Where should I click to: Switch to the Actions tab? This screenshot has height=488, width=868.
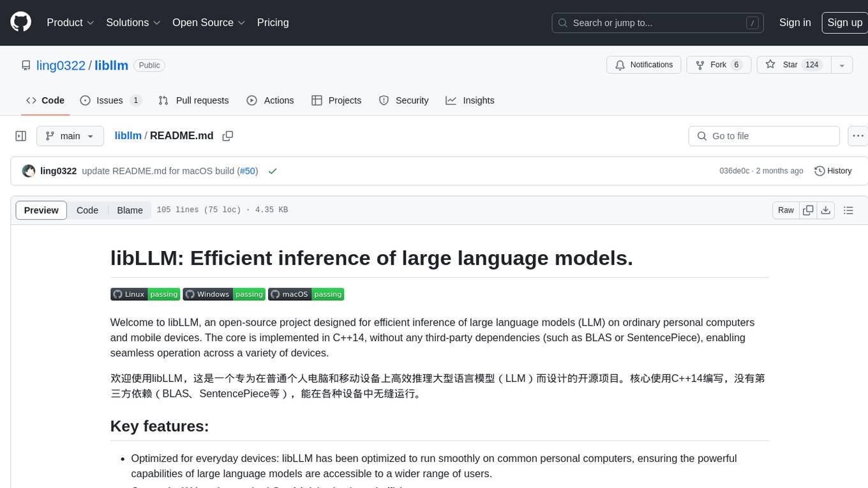(x=270, y=100)
